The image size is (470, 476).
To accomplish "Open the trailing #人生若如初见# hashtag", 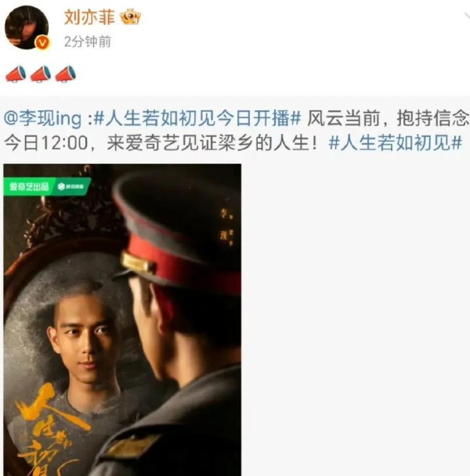I will pos(396,142).
